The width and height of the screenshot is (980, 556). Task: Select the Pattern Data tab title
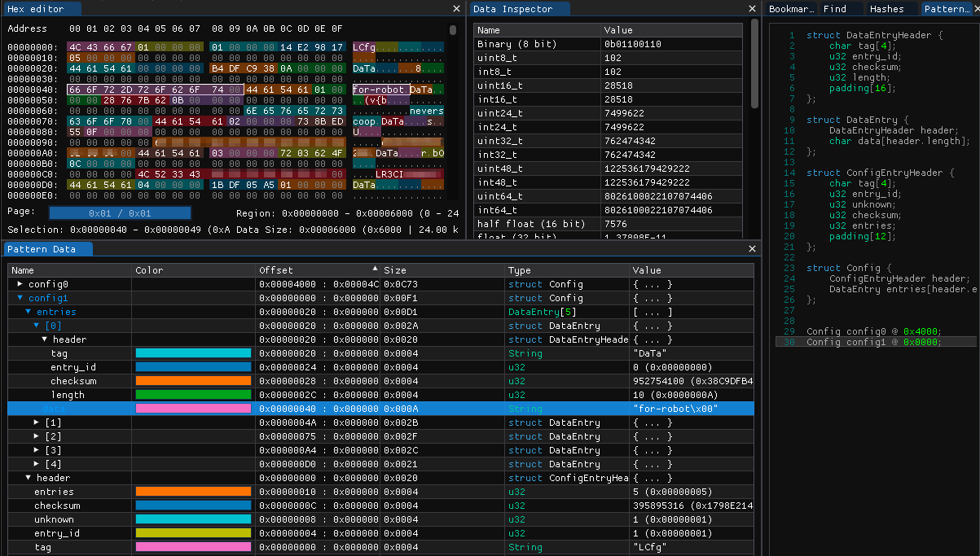(47, 249)
